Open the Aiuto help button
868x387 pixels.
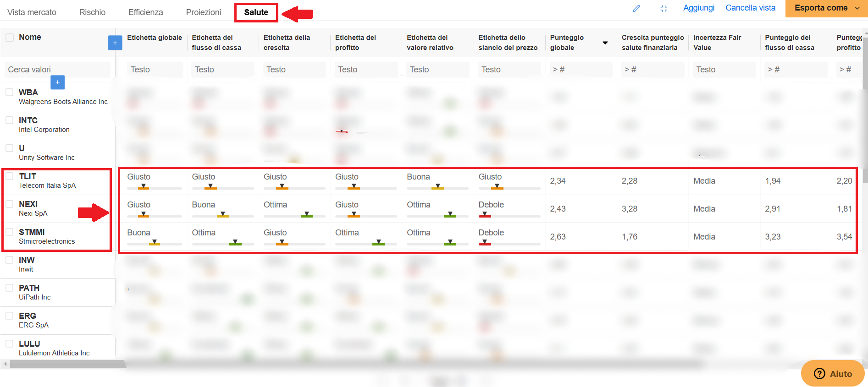pyautogui.click(x=833, y=374)
